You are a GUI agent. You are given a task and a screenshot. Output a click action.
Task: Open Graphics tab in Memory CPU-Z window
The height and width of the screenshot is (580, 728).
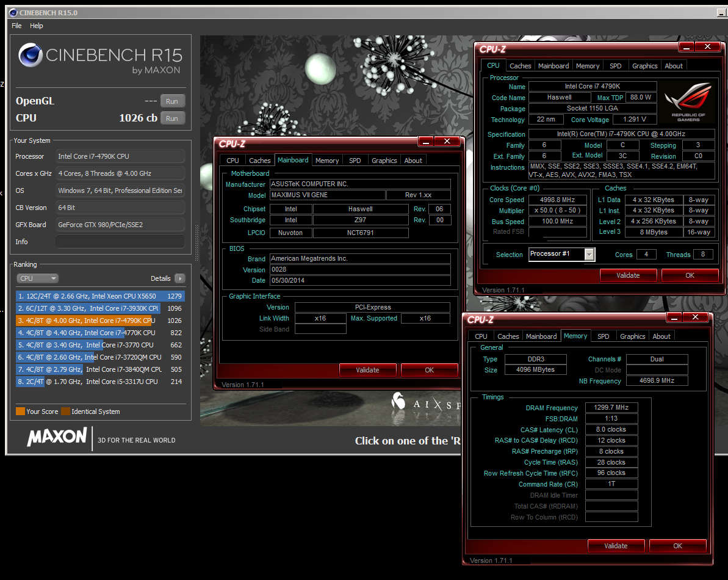(632, 336)
